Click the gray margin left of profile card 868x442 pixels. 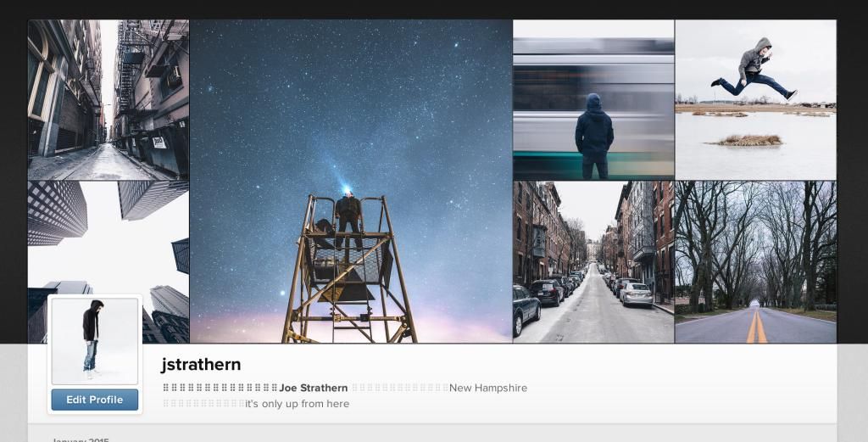click(x=13, y=382)
